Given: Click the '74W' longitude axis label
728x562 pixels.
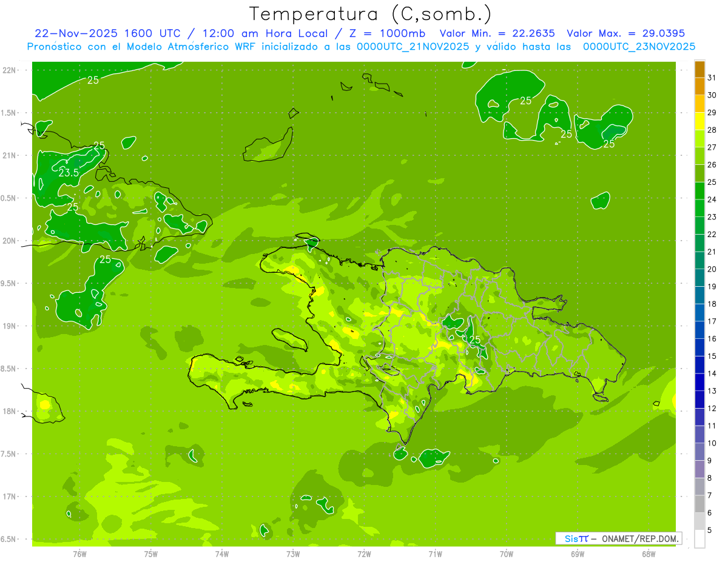Looking at the screenshot, I should pyautogui.click(x=222, y=554).
